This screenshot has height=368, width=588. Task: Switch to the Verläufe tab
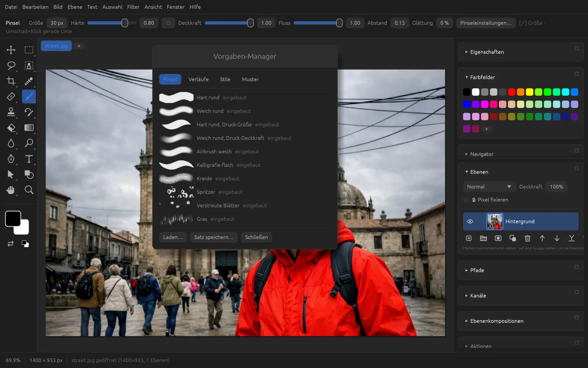pyautogui.click(x=198, y=79)
